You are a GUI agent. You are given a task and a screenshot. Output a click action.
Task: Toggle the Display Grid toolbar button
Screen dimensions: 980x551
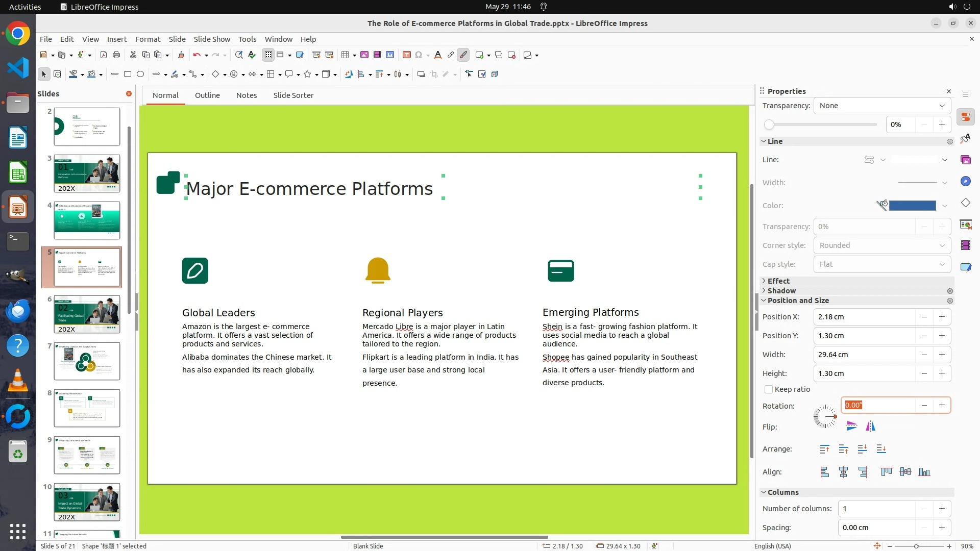[x=268, y=55]
